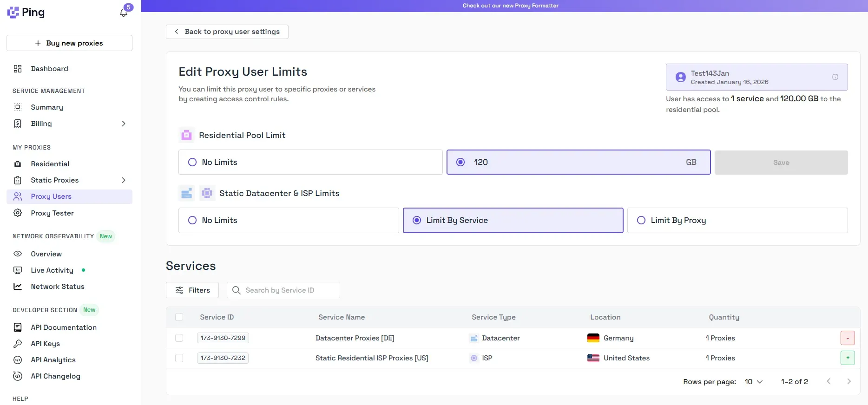Tick the checkbox for service 173-9130-7299
This screenshot has height=405, width=868.
click(x=179, y=338)
